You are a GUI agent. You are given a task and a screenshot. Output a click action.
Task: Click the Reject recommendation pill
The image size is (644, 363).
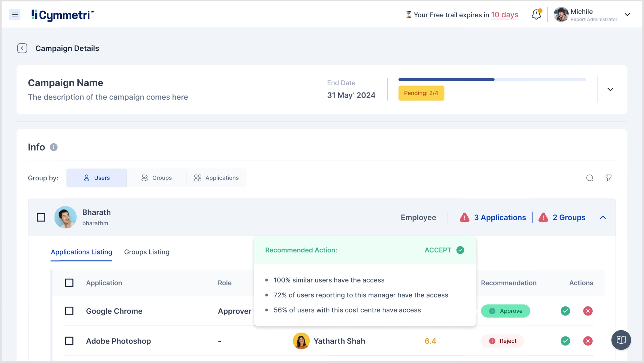tap(502, 341)
